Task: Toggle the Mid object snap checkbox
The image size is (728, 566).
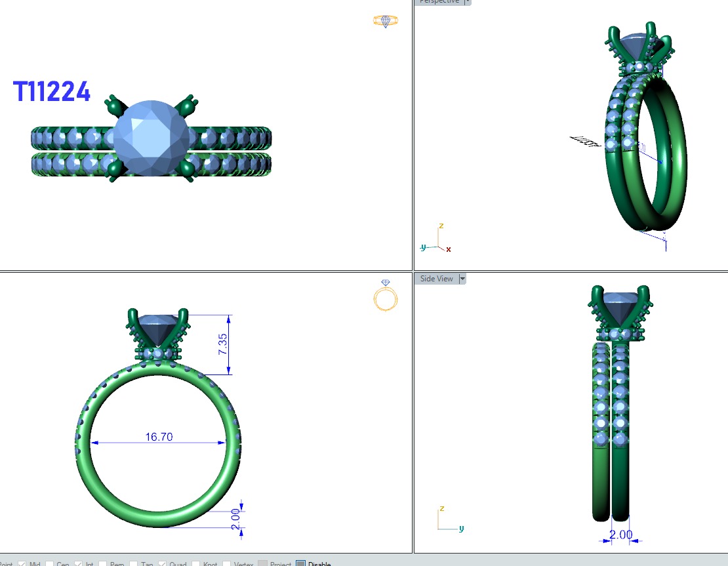Action: [22, 563]
